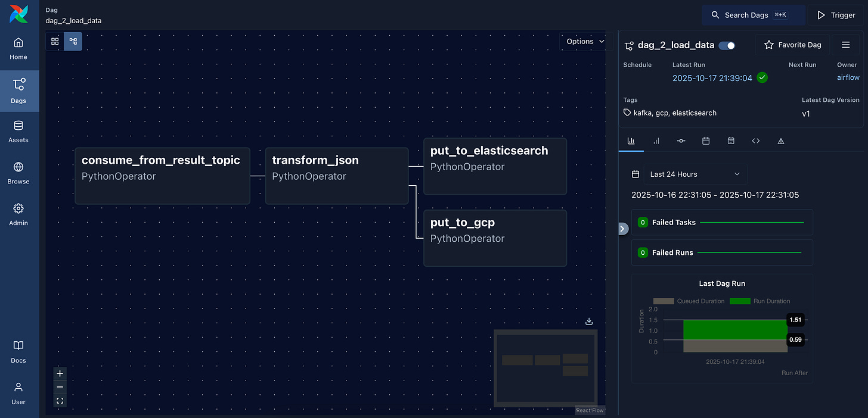The height and width of the screenshot is (418, 868).
Task: Select transform_json task node
Action: click(x=337, y=176)
